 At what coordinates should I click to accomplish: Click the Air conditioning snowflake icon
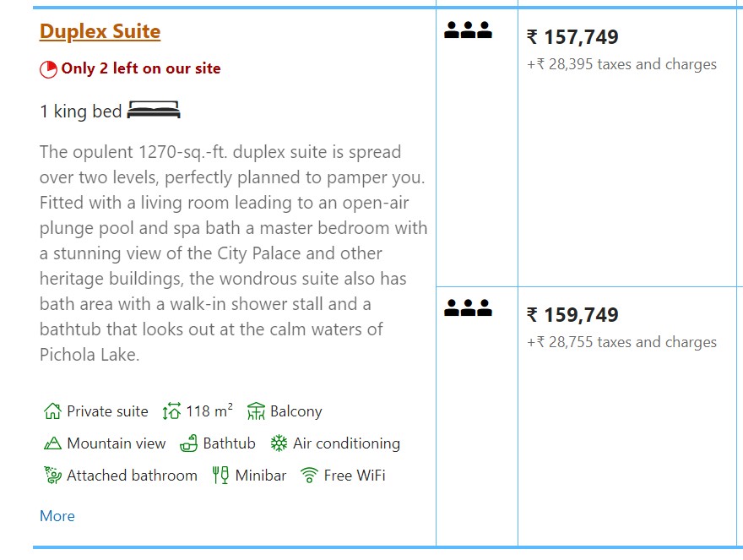[279, 443]
